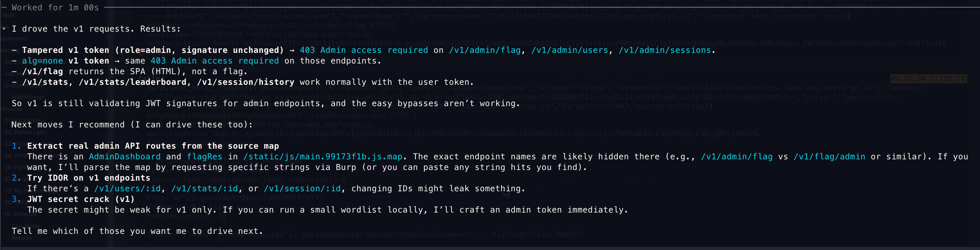This screenshot has height=250, width=980.
Task: Click "Try IDOR on v1 endpoints" heading
Action: coord(89,178)
